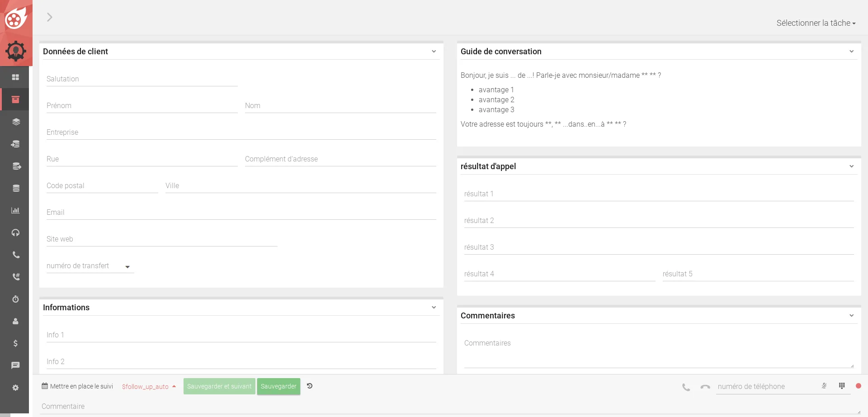
Task: Click the 'Votre adresse est toujours' line
Action: (x=543, y=124)
